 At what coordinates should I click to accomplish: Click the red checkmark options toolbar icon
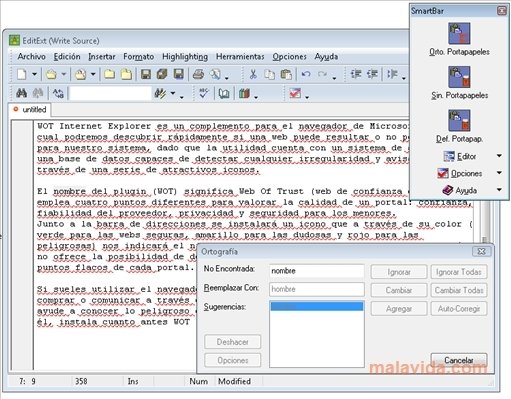pos(295,93)
